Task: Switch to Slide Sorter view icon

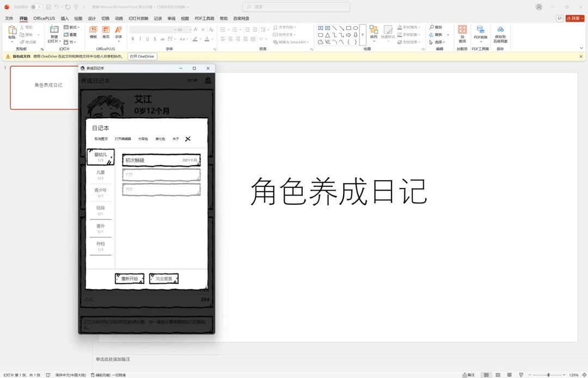Action: pos(498,375)
